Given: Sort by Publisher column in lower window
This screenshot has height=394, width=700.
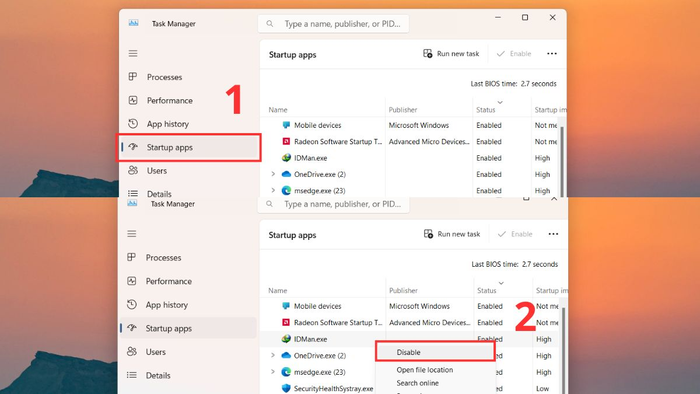Looking at the screenshot, I should tap(403, 290).
